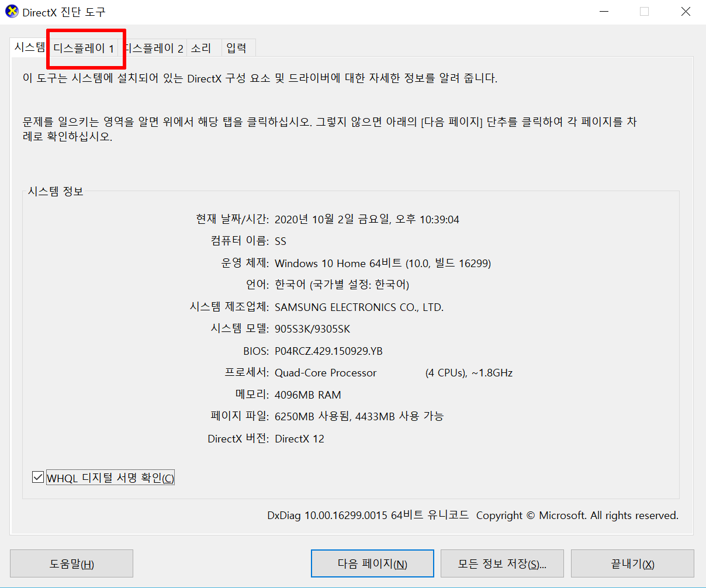Click the 현재 날짜/시간 label

pos(233,220)
